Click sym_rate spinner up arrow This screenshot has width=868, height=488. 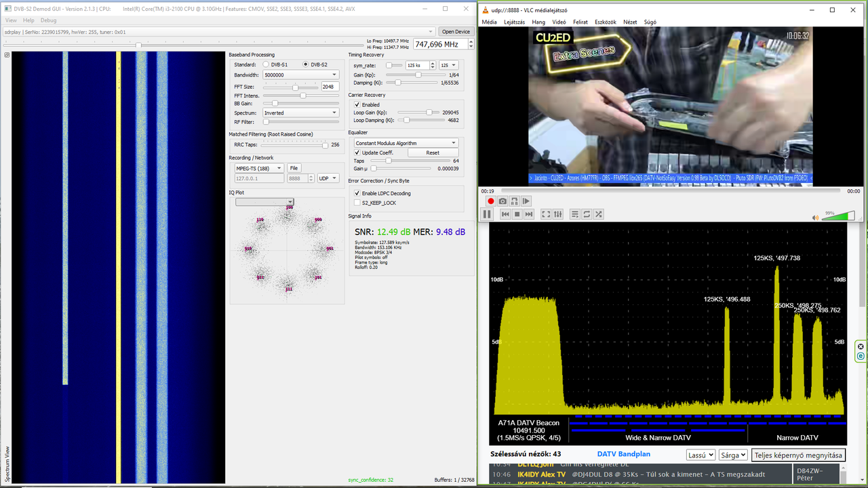point(431,63)
